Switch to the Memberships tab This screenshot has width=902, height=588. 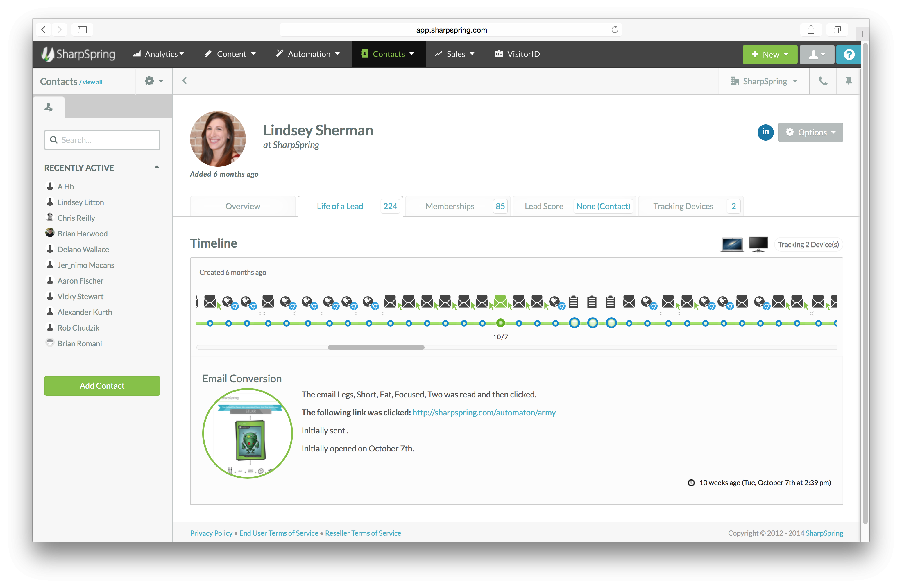point(450,206)
